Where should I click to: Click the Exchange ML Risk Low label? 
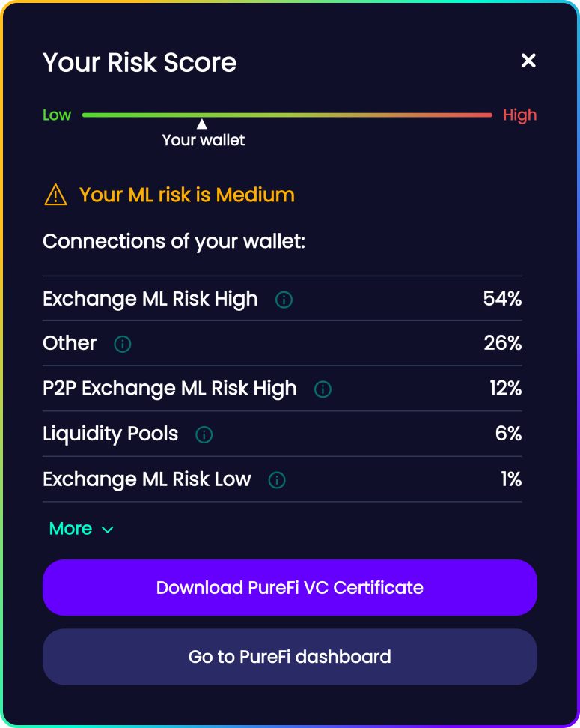pyautogui.click(x=147, y=479)
